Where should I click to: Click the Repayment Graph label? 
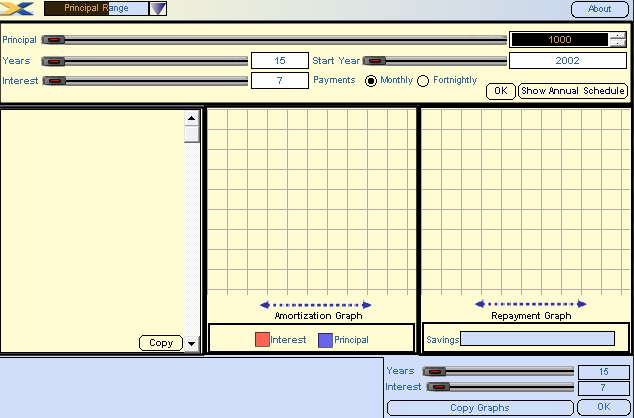(531, 316)
